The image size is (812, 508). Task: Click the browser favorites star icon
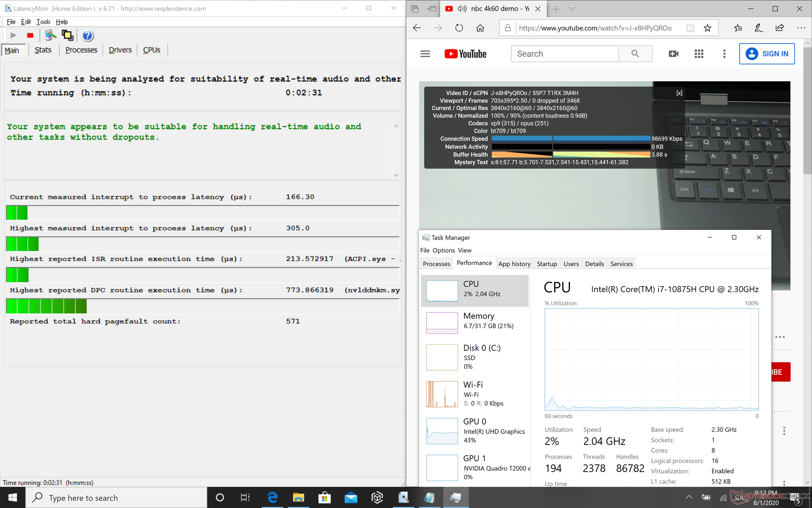(x=707, y=28)
